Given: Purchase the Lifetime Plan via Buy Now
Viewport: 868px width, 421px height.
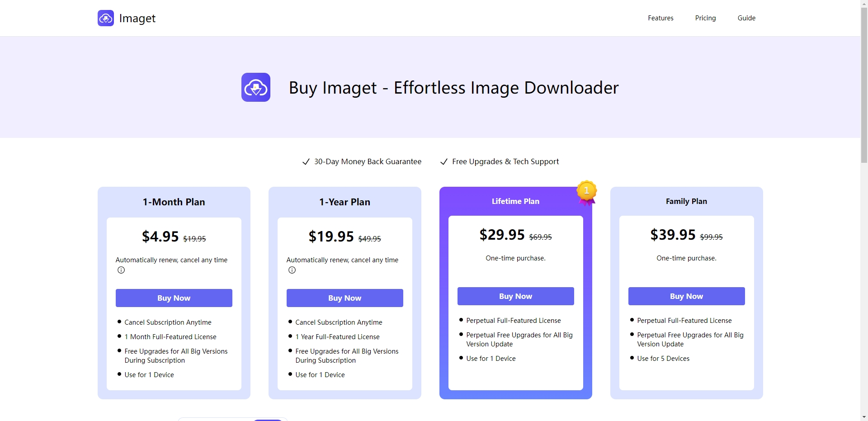Looking at the screenshot, I should point(516,296).
